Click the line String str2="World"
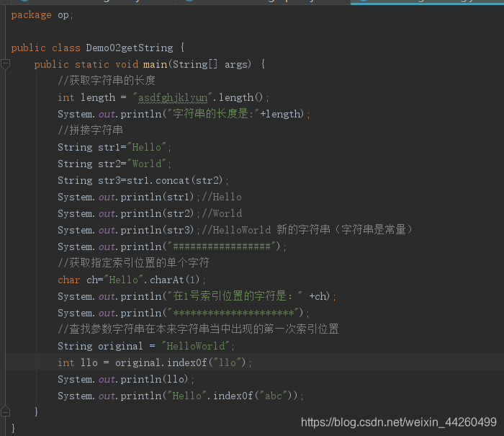504x436 pixels. click(x=114, y=164)
